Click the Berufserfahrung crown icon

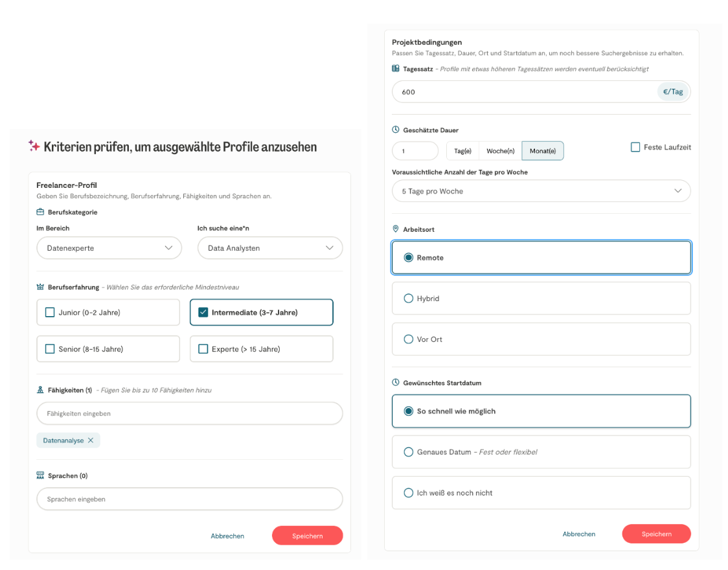click(x=40, y=286)
